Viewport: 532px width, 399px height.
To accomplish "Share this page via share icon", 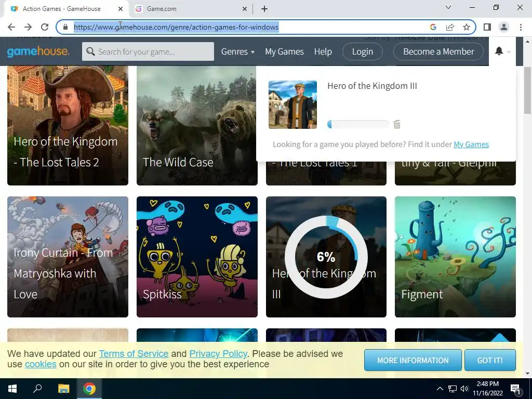I will (450, 27).
